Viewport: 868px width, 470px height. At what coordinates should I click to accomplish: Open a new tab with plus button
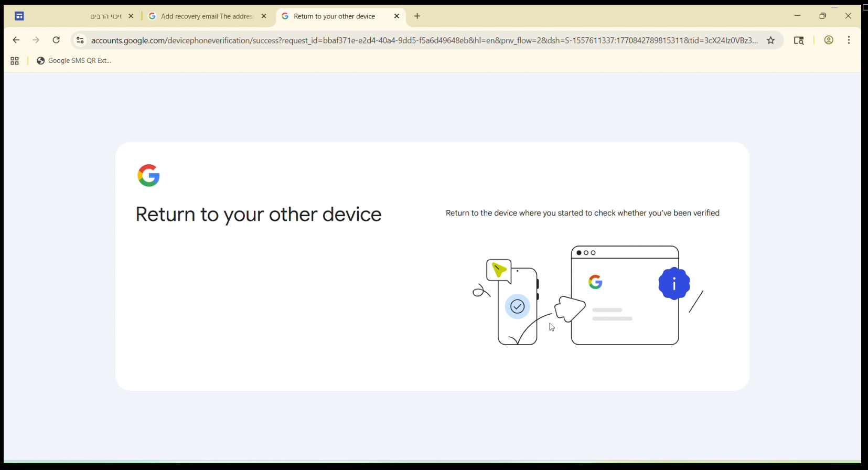tap(417, 17)
